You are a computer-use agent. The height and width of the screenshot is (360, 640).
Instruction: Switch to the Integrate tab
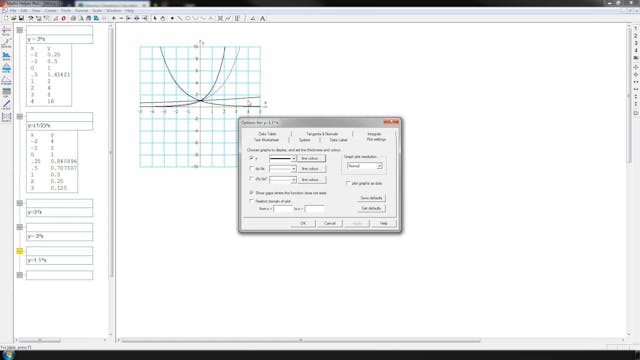[x=374, y=134]
